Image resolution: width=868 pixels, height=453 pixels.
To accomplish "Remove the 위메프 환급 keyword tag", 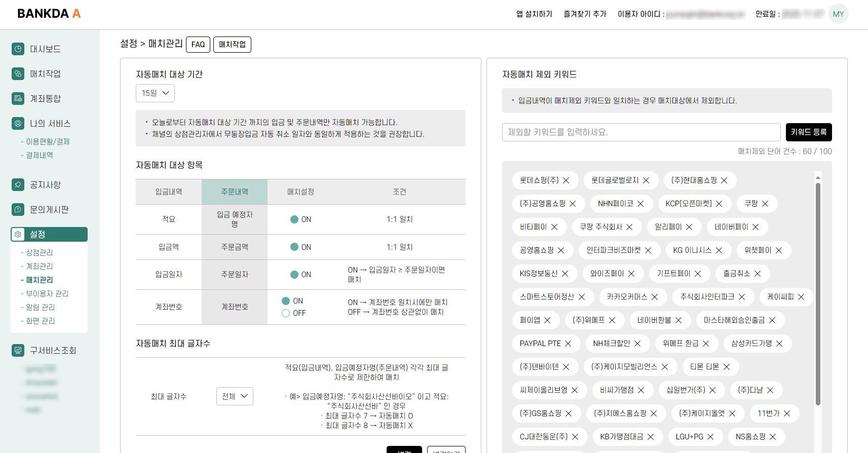I will tap(706, 344).
